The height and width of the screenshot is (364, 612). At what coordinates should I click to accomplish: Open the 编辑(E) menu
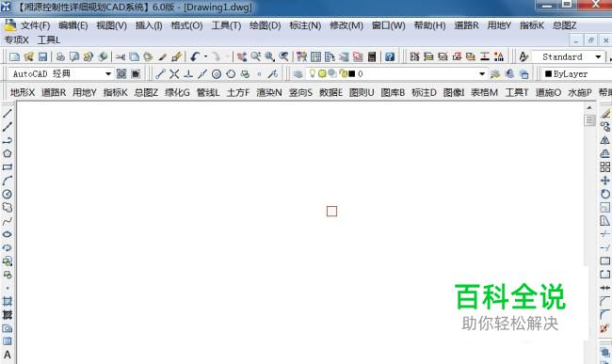tap(73, 25)
